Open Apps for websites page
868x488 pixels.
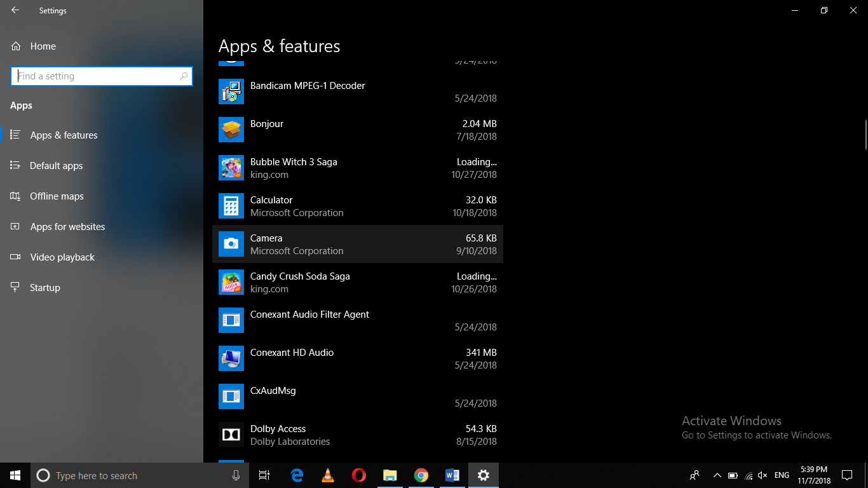102,227
